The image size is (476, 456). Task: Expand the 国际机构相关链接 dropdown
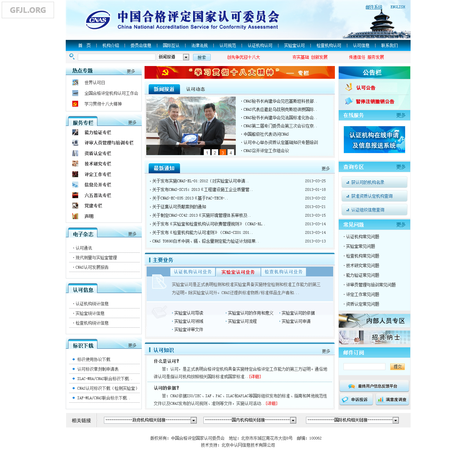click(x=395, y=420)
